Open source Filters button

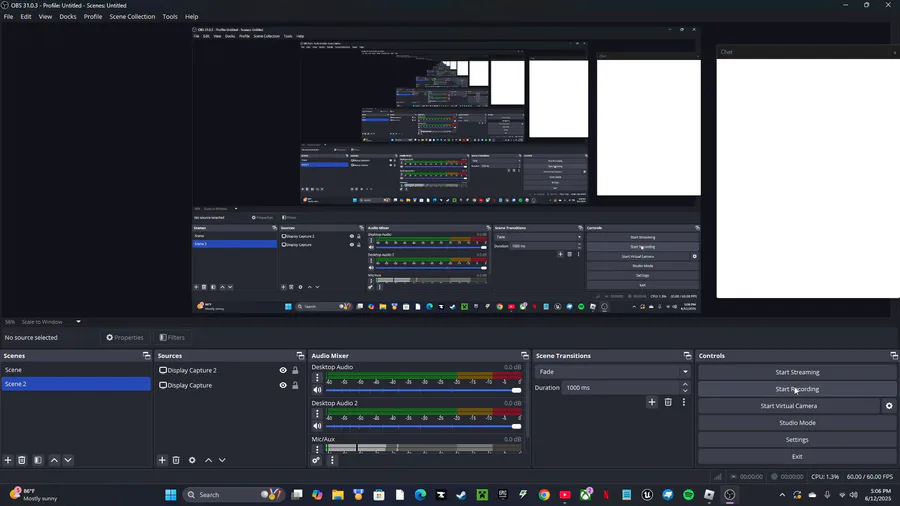172,337
